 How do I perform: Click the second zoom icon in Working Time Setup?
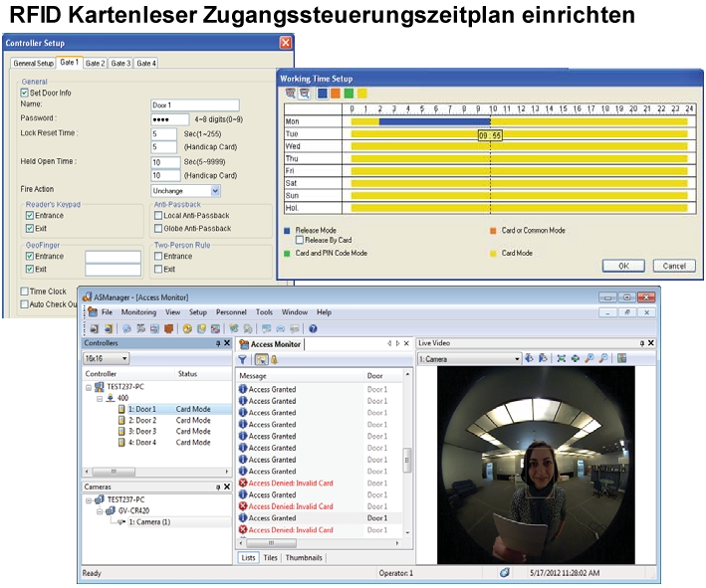coord(305,94)
